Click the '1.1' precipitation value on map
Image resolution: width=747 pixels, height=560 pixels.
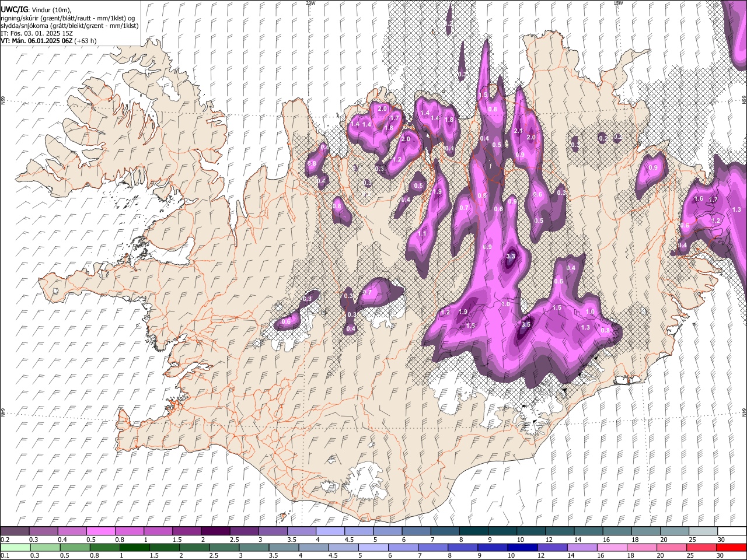(x=422, y=233)
